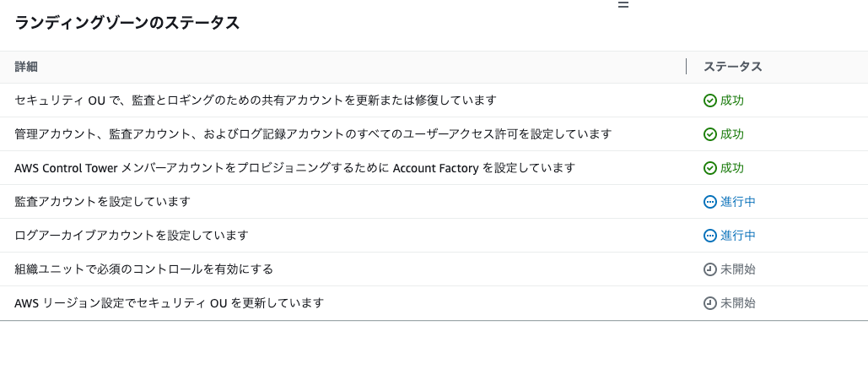Screen dimensions: 868x375
Task: Click success check icon for user access row
Action: pyautogui.click(x=709, y=134)
